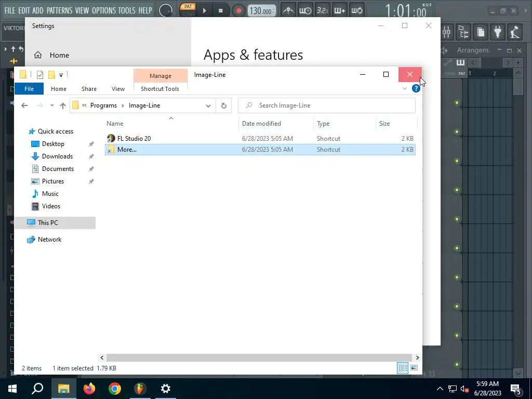The image size is (532, 399).
Task: Open the View ribbon tab in Explorer
Action: [118, 88]
